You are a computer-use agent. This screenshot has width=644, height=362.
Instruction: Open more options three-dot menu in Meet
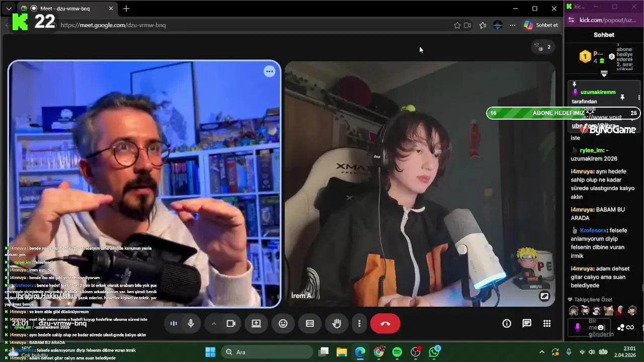pos(359,323)
